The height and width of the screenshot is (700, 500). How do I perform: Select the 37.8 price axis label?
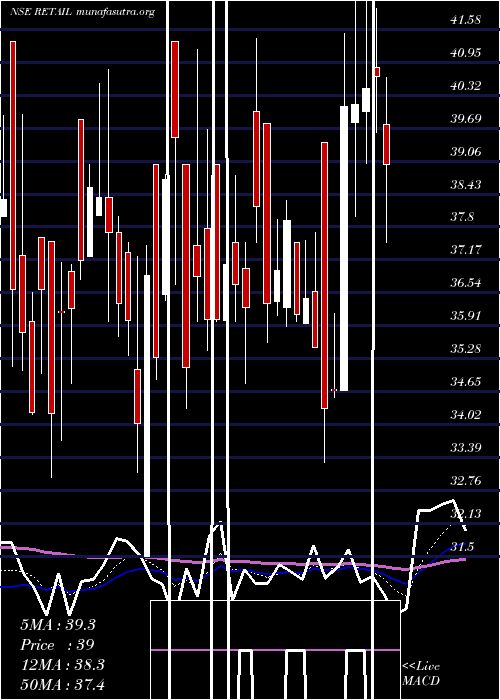(462, 217)
